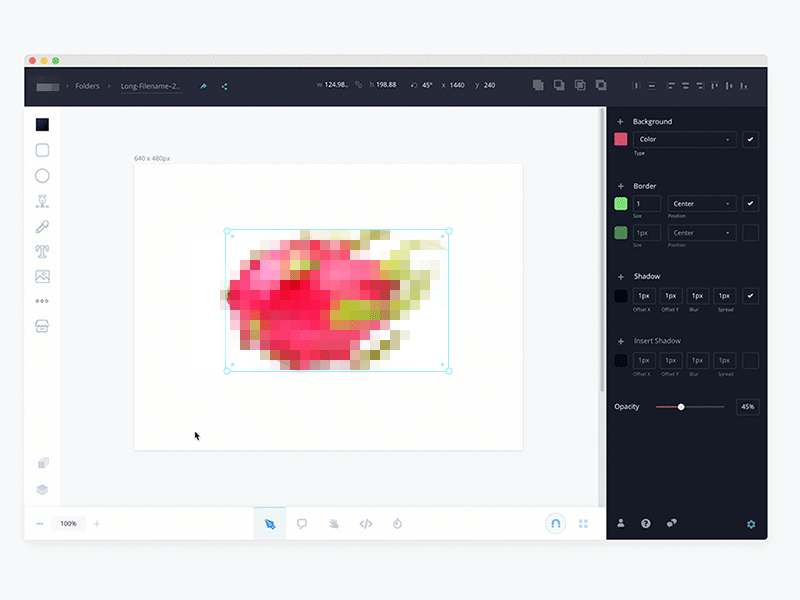Click the zoom out minus button
Viewport: 800px width, 600px height.
(40, 523)
